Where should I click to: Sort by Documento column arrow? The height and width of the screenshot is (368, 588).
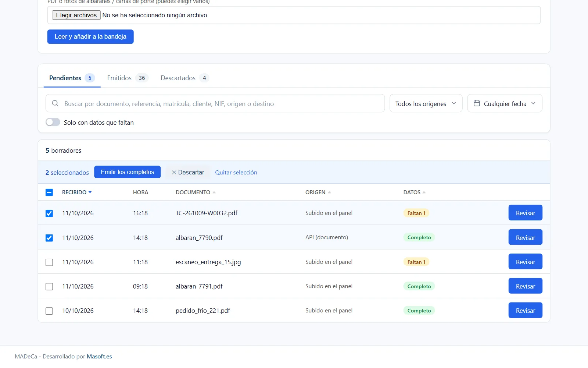pos(214,192)
